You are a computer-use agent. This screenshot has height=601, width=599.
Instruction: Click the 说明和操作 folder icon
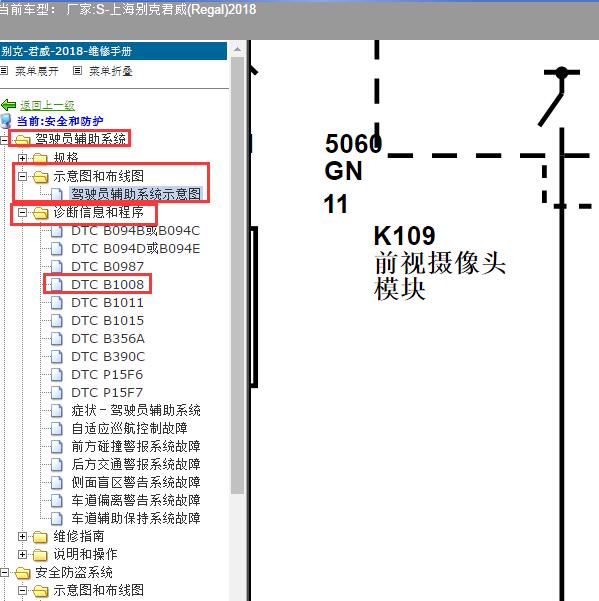[40, 555]
